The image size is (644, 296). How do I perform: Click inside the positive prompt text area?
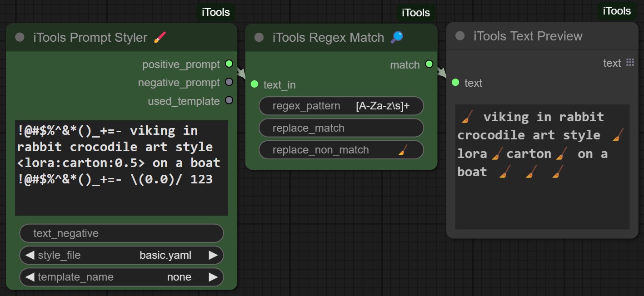point(121,168)
